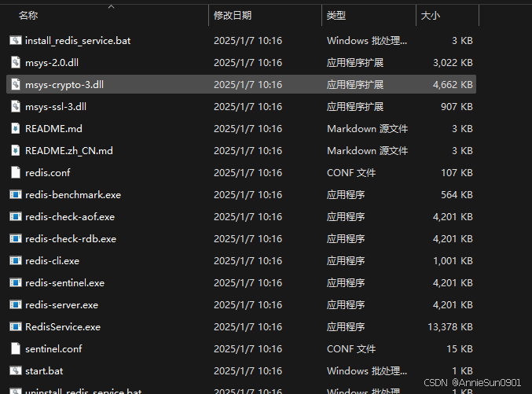Click 应用程序扩展 type of msys-ssl-3.dll
This screenshot has width=532, height=394.
coord(355,107)
